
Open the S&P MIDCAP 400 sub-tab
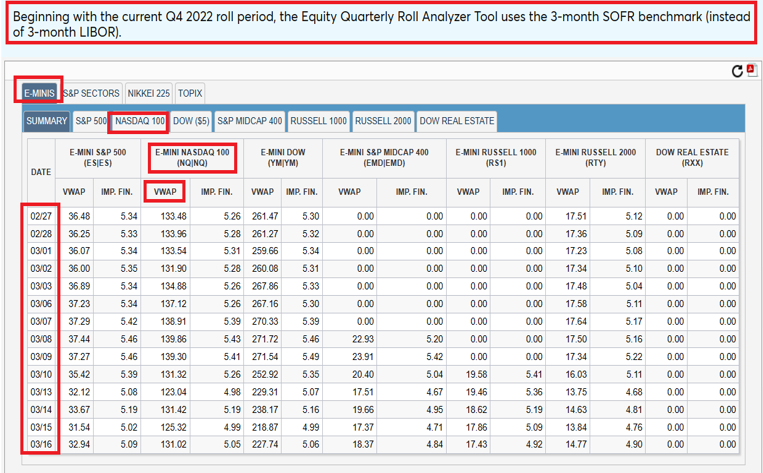(250, 121)
